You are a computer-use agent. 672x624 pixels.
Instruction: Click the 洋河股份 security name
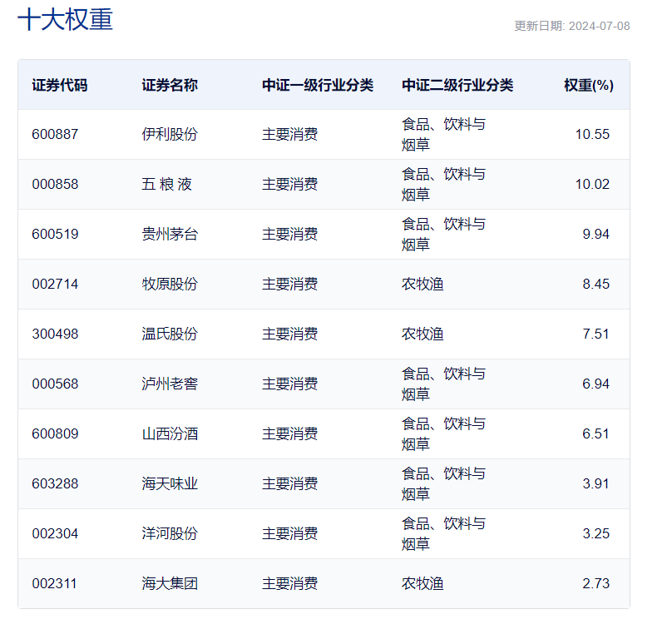170,533
